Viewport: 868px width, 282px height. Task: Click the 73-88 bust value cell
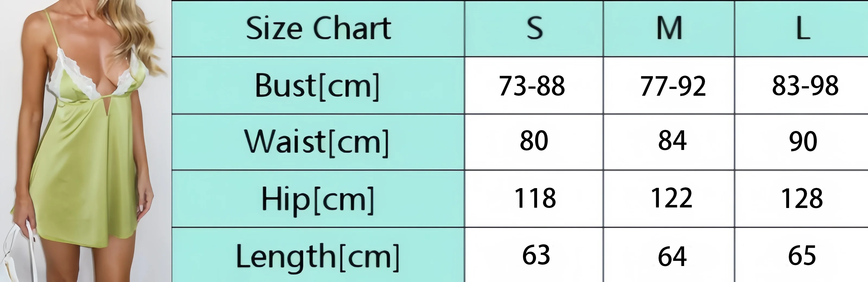click(x=534, y=85)
